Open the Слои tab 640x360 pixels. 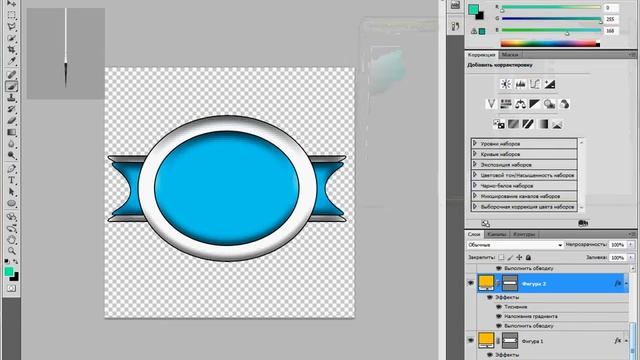pyautogui.click(x=474, y=234)
